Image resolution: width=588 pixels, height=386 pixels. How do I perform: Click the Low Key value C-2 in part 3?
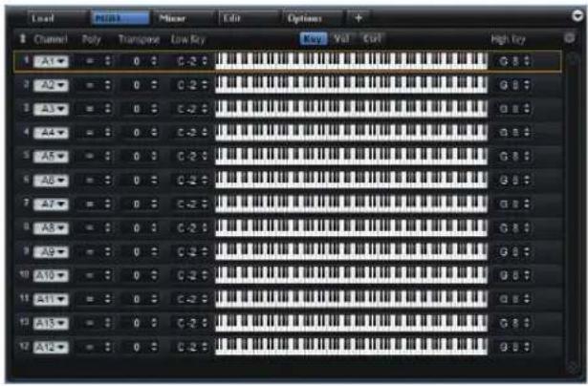(187, 109)
